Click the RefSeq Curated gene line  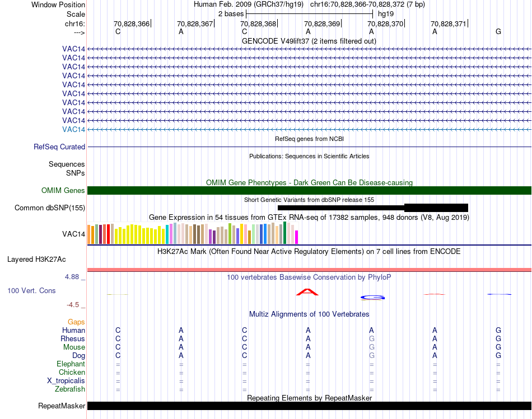[x=309, y=147]
